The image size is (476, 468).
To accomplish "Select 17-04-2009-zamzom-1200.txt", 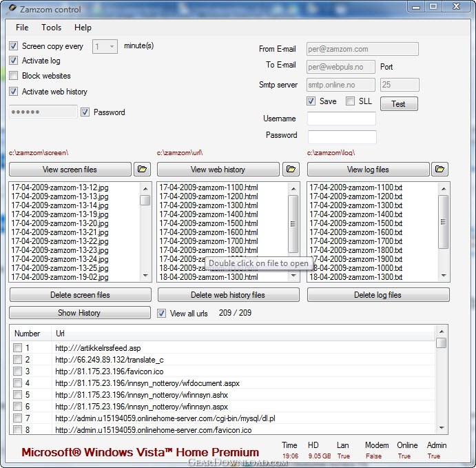I will [x=355, y=196].
